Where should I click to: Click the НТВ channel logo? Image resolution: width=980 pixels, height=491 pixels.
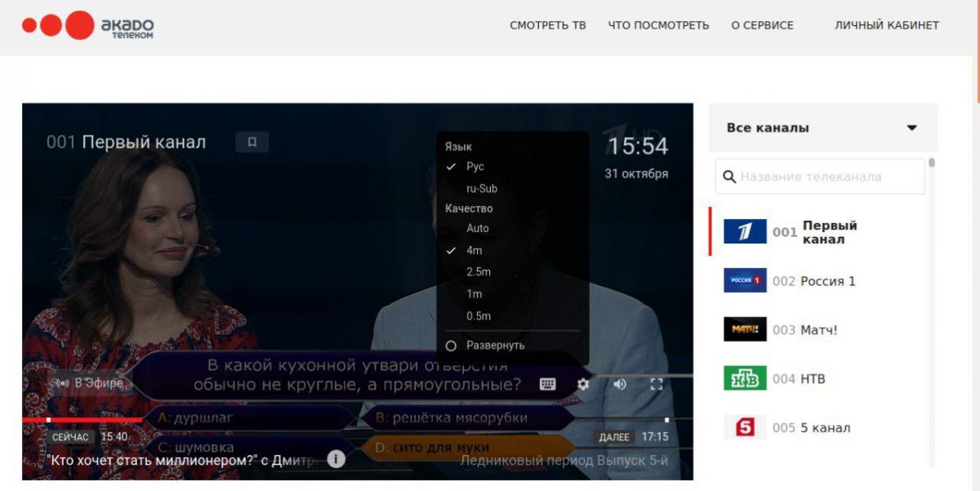click(x=745, y=378)
